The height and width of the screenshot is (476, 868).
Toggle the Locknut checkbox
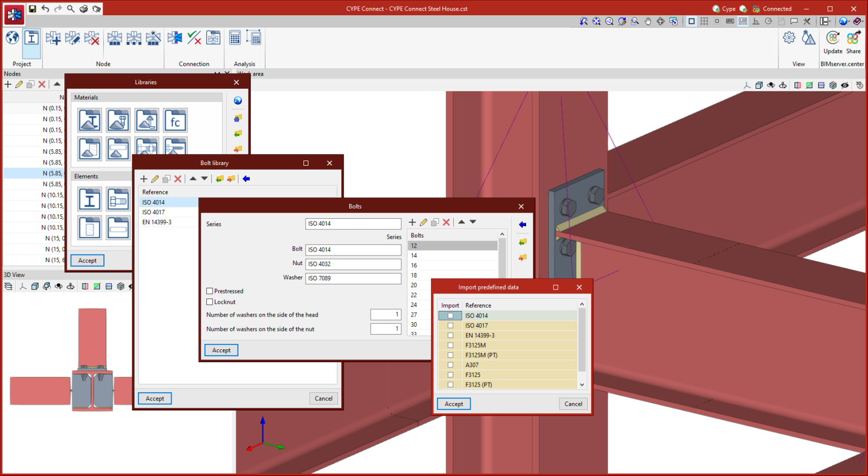click(210, 302)
